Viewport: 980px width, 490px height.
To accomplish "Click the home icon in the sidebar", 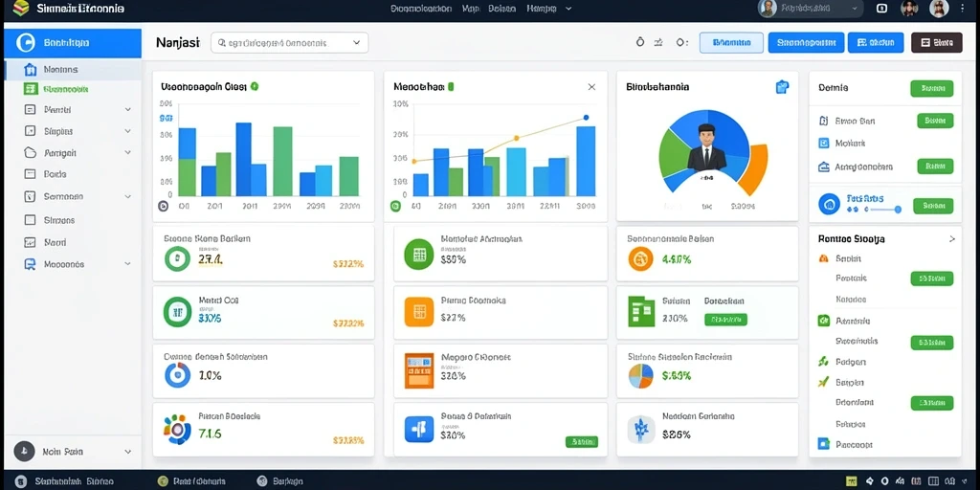I will click(30, 69).
